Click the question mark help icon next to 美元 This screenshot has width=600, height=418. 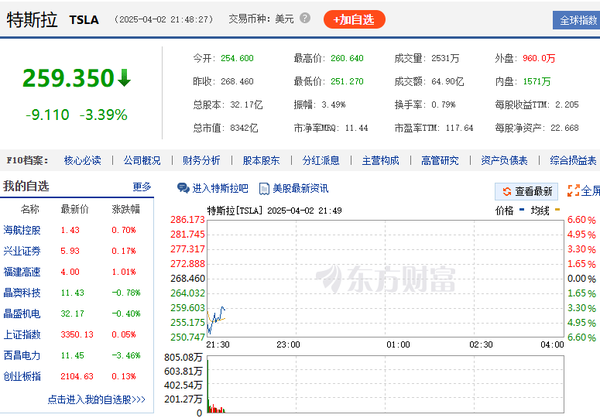(x=305, y=18)
